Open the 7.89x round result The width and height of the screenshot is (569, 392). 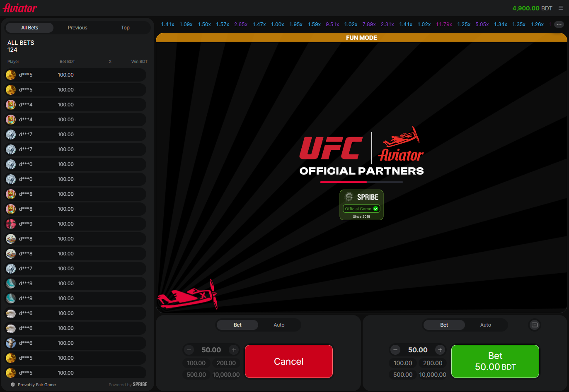pyautogui.click(x=369, y=24)
